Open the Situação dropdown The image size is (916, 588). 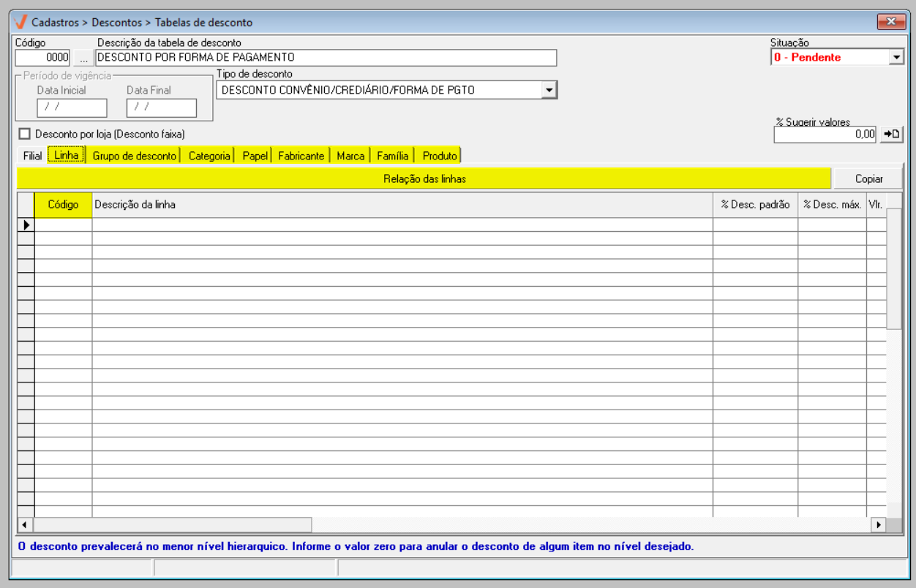(896, 58)
